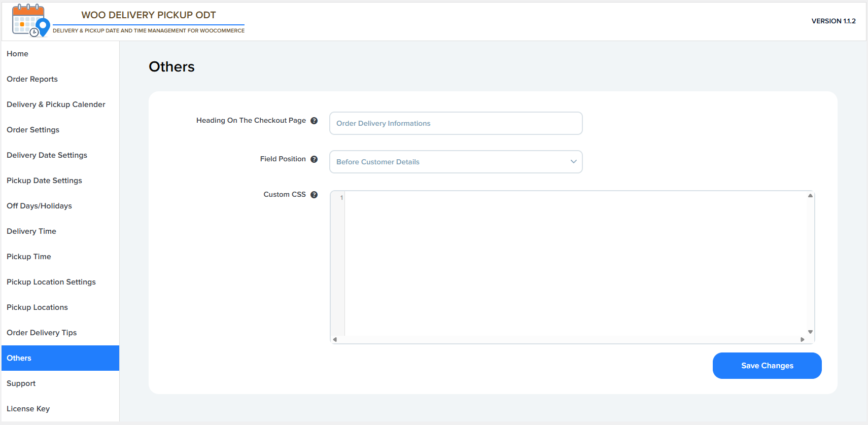868x425 pixels.
Task: Open Delivery & Pickup Calender page
Action: click(x=56, y=104)
